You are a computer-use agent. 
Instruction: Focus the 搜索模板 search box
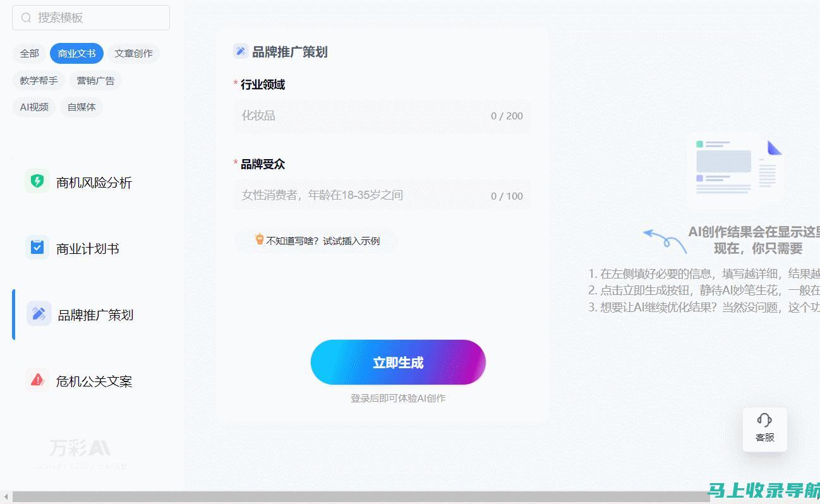[x=91, y=18]
